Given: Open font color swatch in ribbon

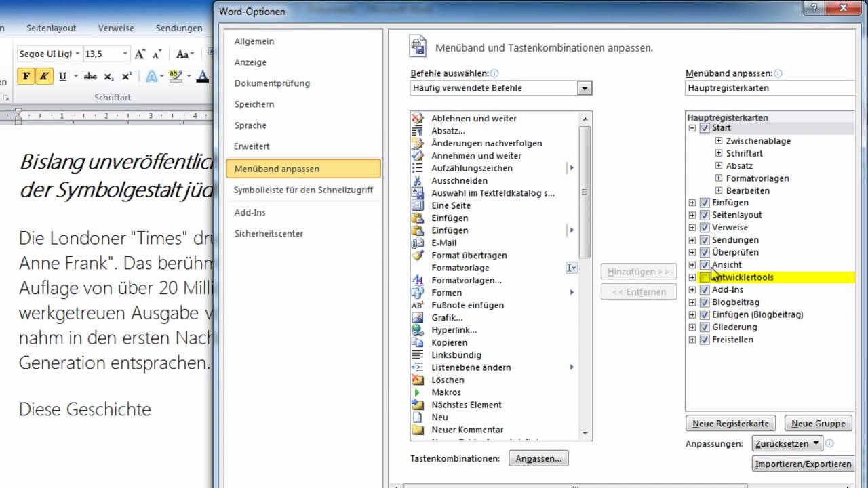Looking at the screenshot, I should 202,76.
